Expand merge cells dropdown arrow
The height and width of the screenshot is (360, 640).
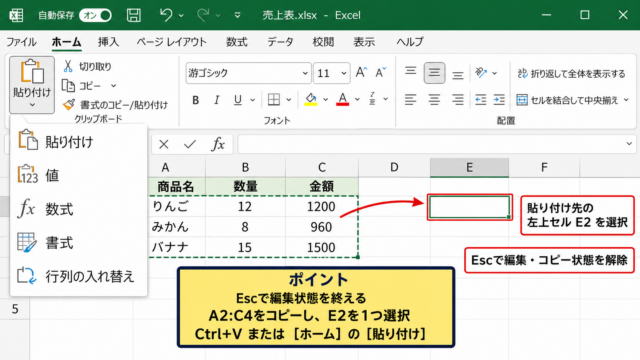pos(626,100)
